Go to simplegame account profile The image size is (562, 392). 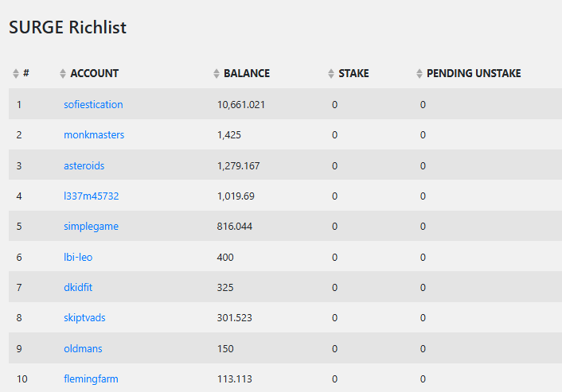click(91, 227)
